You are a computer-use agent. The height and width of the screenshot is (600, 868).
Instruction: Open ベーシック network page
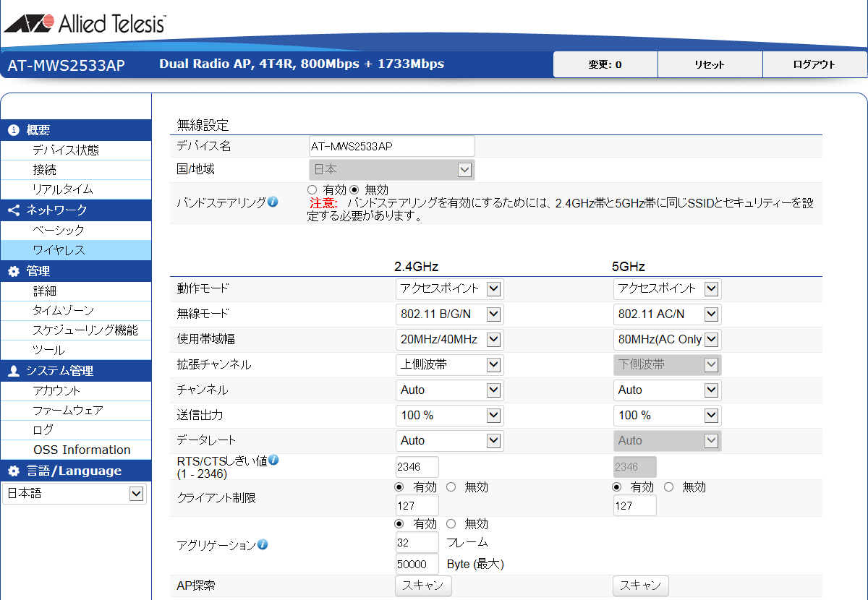click(76, 230)
